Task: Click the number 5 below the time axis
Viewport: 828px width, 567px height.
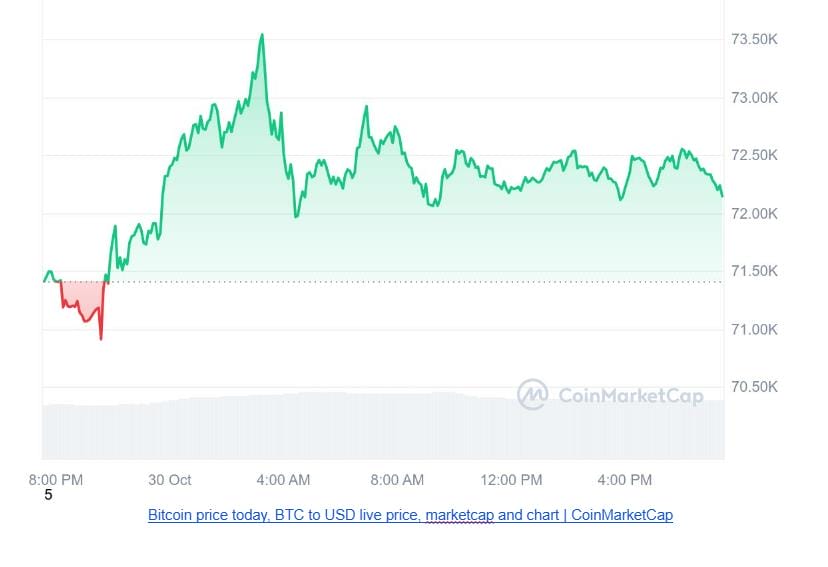Action: (x=49, y=495)
